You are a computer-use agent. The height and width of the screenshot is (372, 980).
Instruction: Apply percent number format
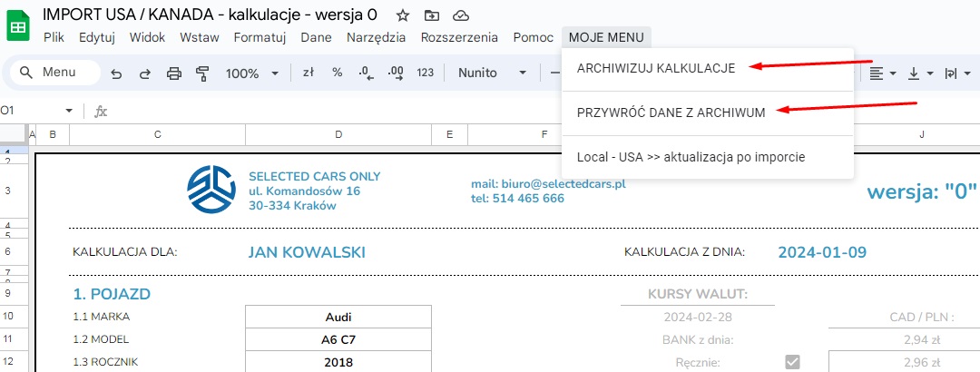[337, 73]
